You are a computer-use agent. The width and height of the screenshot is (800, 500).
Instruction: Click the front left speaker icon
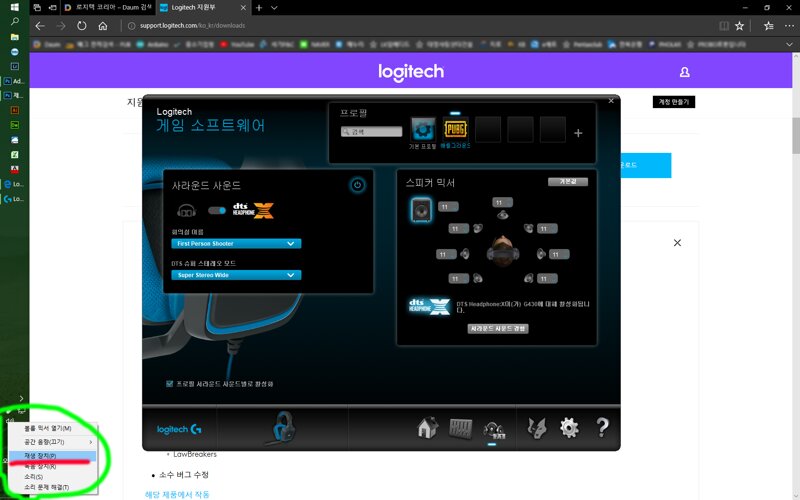(x=478, y=228)
